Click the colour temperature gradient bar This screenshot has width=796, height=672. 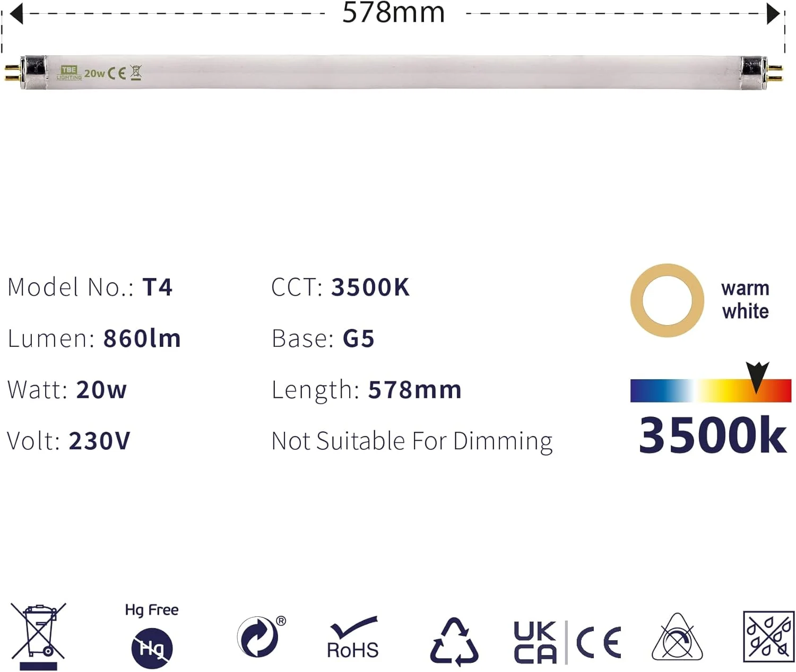tap(710, 390)
